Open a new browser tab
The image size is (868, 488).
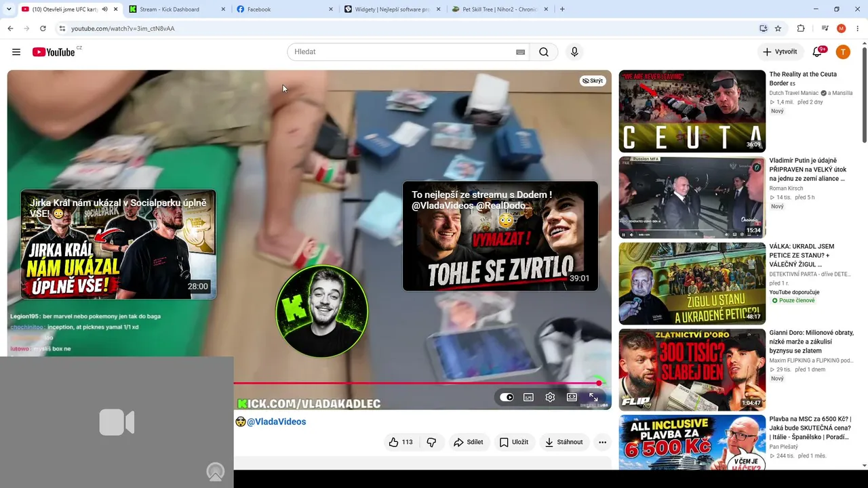(562, 9)
